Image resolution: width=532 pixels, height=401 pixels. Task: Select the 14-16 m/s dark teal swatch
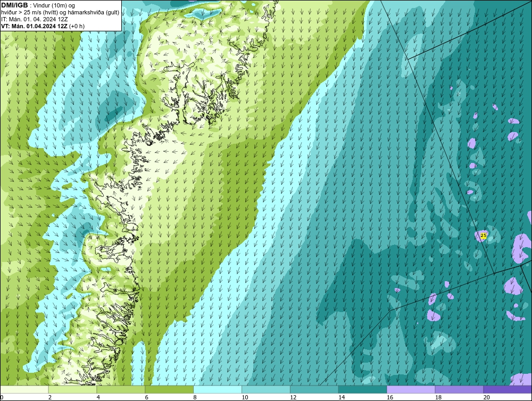[x=363, y=389]
